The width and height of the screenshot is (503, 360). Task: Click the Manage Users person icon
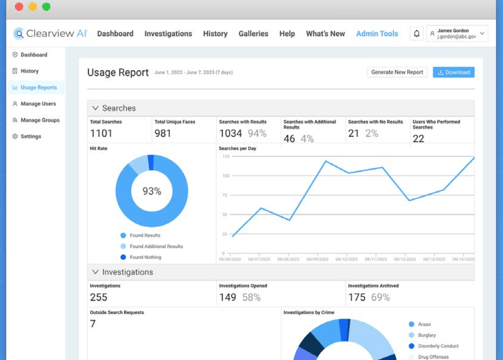point(15,104)
